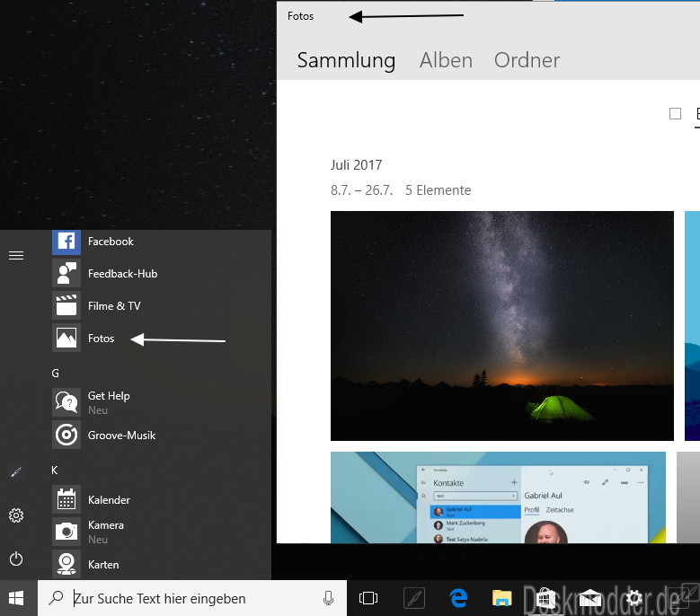Click the Power button in Start
700x616 pixels.
pos(16,559)
